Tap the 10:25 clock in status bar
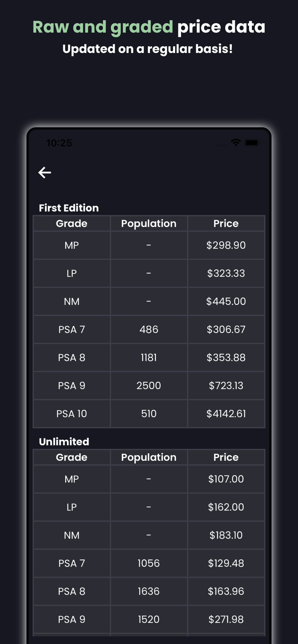Viewport: 298px width, 644px height. click(59, 143)
